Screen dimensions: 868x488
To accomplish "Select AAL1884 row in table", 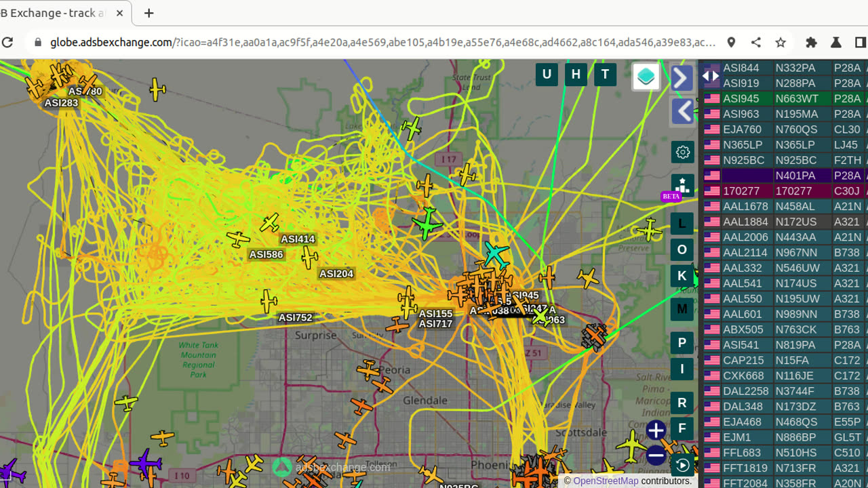I will pyautogui.click(x=784, y=222).
